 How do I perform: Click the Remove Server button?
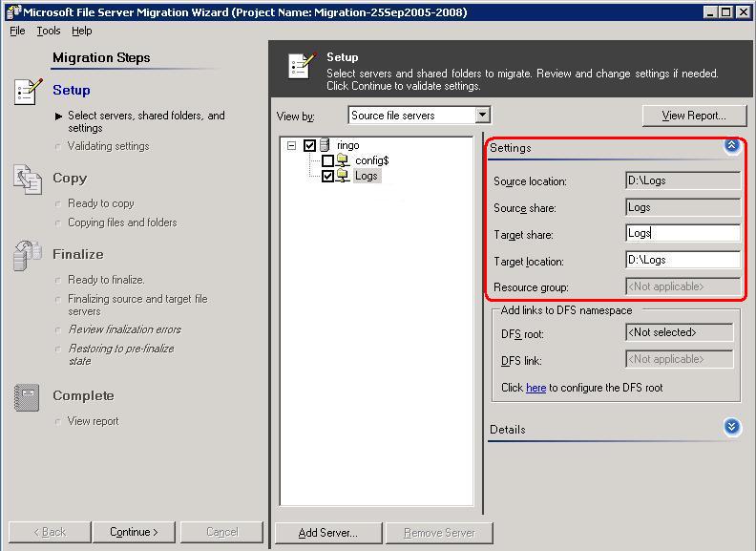point(439,533)
